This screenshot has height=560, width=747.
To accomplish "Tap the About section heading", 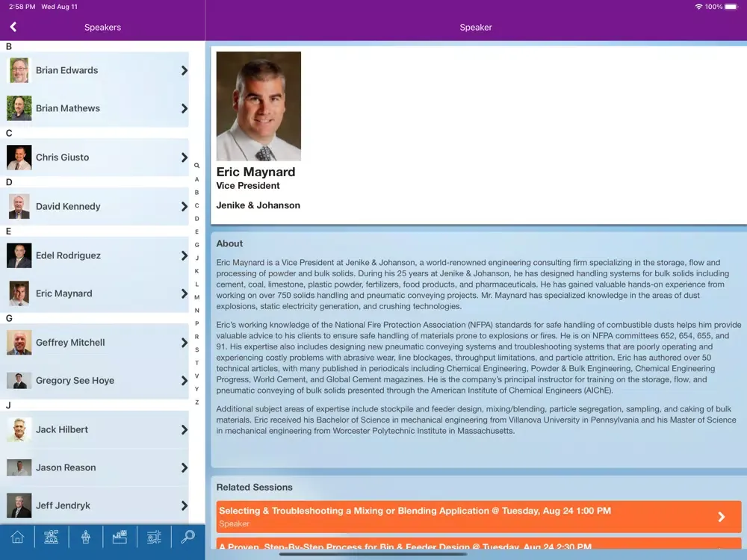I will [x=229, y=243].
